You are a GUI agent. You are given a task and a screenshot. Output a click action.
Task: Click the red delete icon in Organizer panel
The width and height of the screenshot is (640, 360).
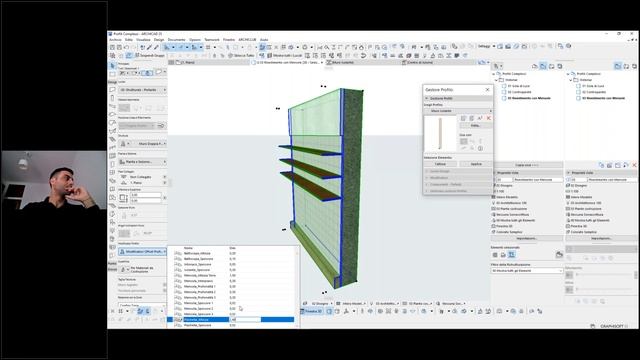pos(634,165)
